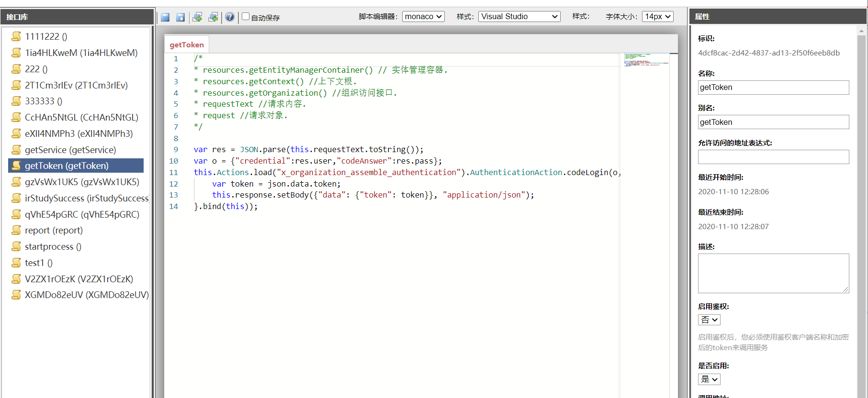Click the script icon beside 222 ()
The image size is (868, 398).
coord(16,69)
